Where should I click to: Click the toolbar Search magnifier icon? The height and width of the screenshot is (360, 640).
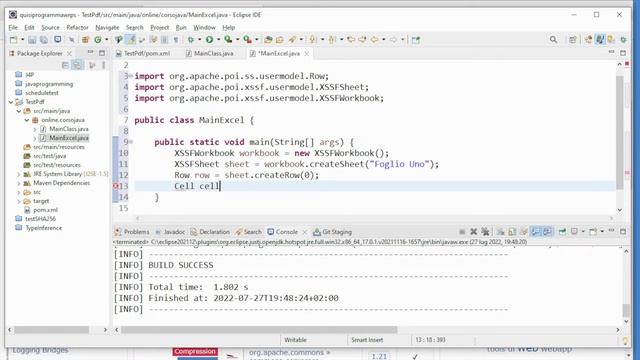click(x=553, y=40)
